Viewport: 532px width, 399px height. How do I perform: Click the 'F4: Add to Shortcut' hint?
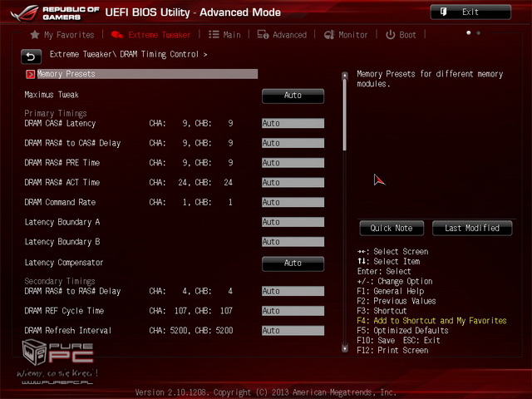click(431, 321)
